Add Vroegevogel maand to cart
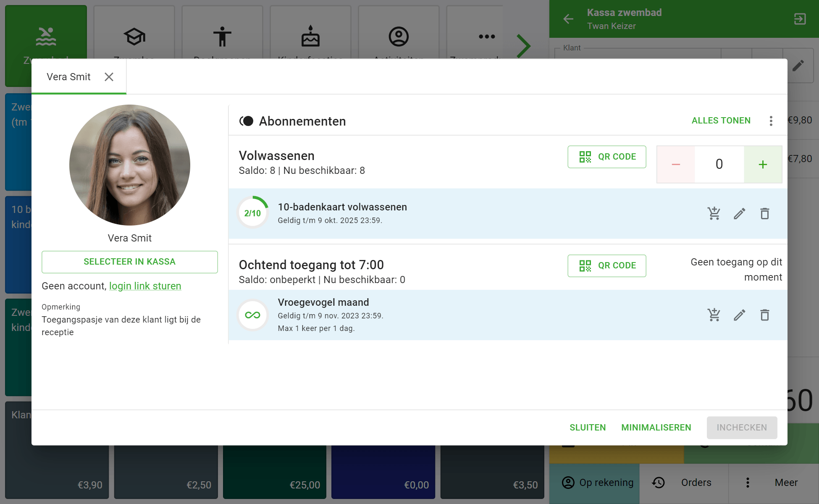 714,315
